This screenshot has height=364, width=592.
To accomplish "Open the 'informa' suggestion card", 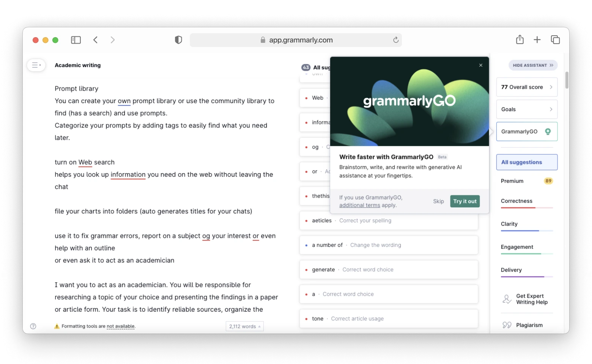I will pyautogui.click(x=315, y=122).
